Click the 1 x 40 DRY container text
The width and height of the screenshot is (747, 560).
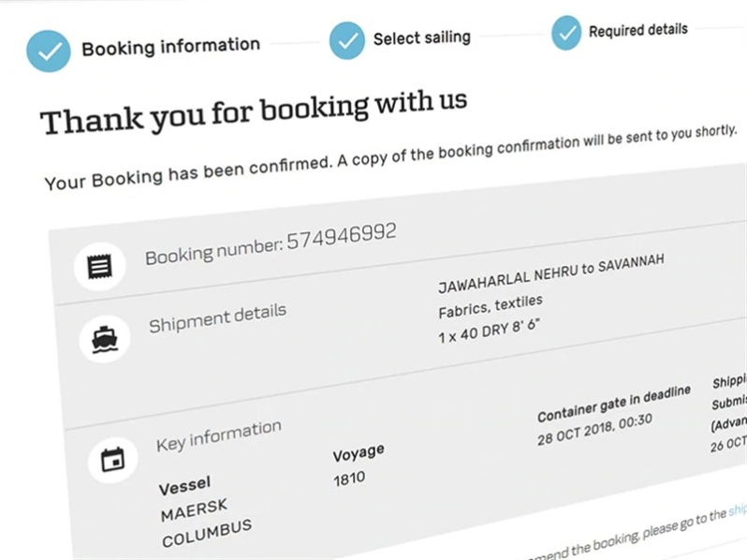[489, 331]
